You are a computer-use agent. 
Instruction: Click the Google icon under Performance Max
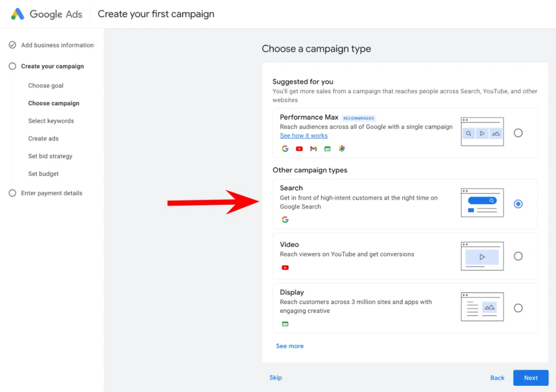pos(285,149)
